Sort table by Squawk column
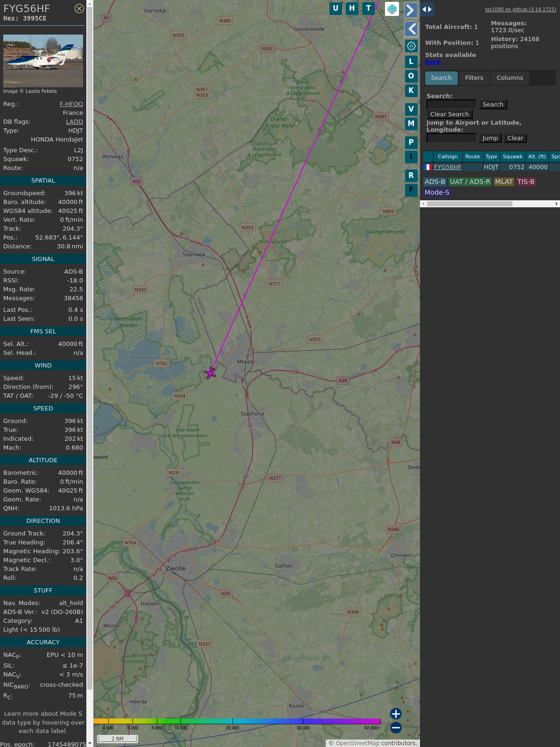Screen dimensions: 560x747 coord(512,156)
